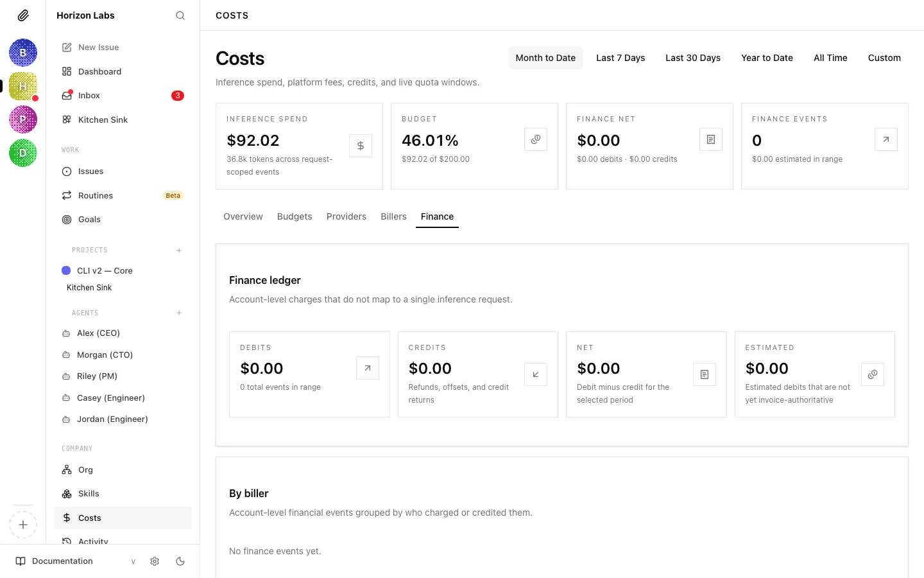Select All Time range

point(830,58)
